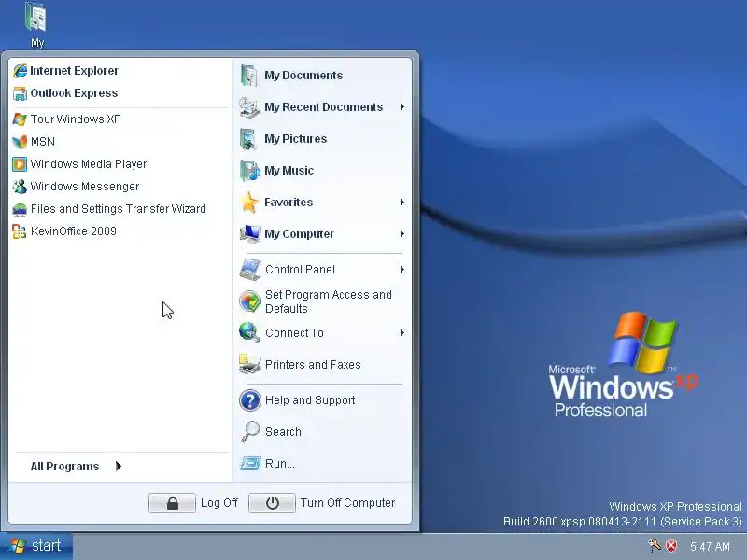Click the My Music folder icon

[249, 171]
